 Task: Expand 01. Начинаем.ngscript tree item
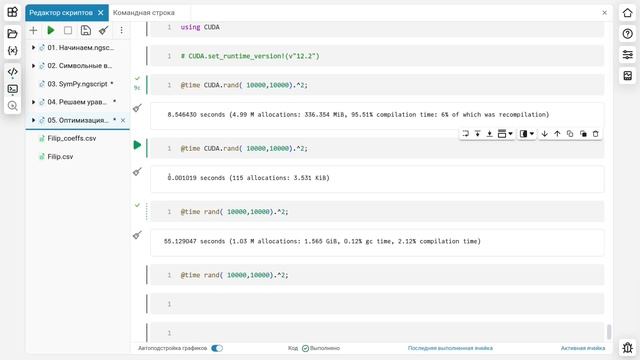33,48
